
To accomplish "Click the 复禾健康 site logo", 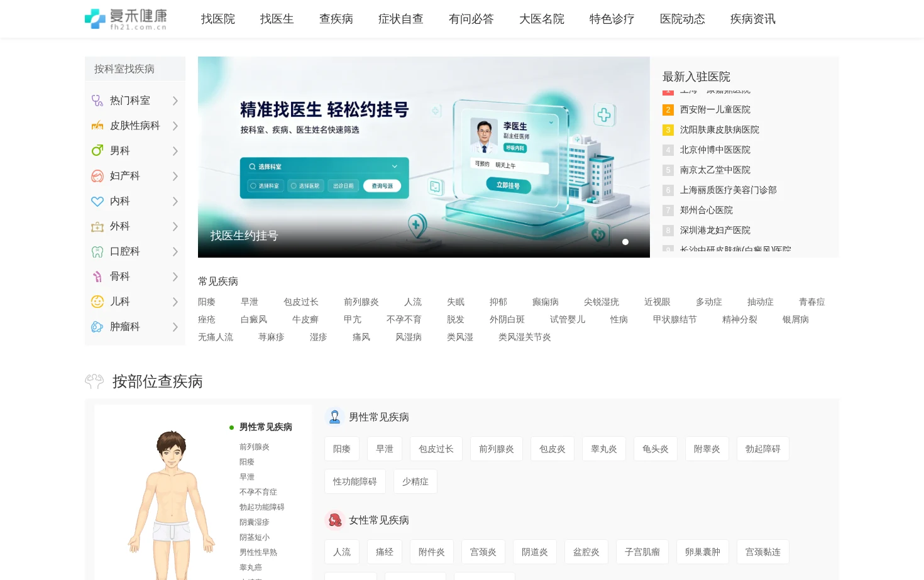I will (x=126, y=19).
